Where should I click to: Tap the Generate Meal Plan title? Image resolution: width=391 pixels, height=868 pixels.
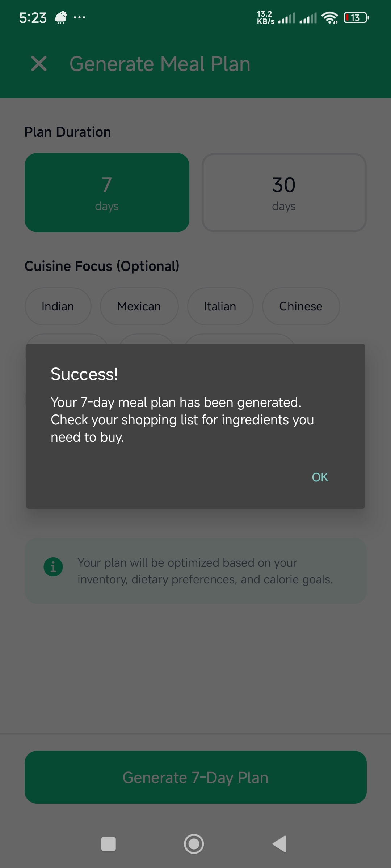pyautogui.click(x=160, y=64)
